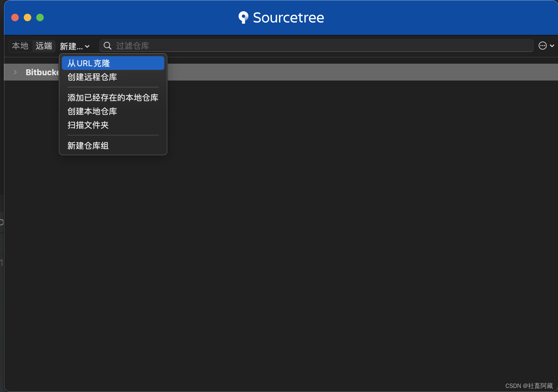Select 从 URL 克隆 menu entry
Viewport: 558px width, 392px height.
pyautogui.click(x=113, y=63)
